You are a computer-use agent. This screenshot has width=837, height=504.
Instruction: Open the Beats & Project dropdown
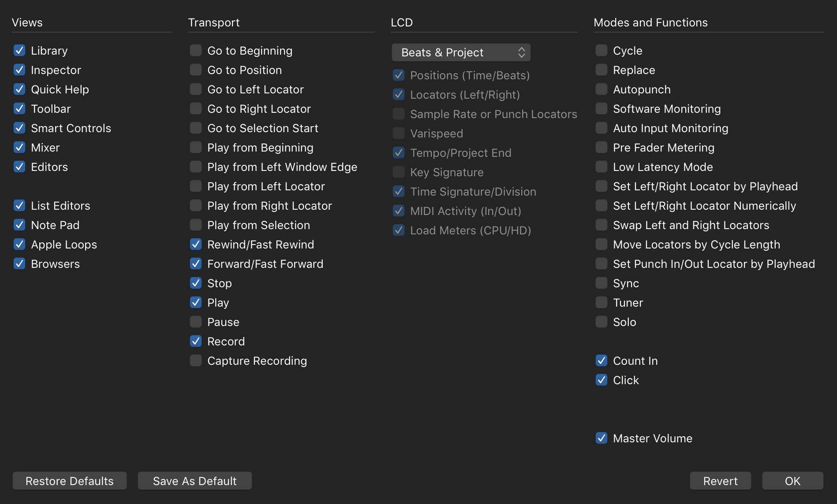[461, 52]
